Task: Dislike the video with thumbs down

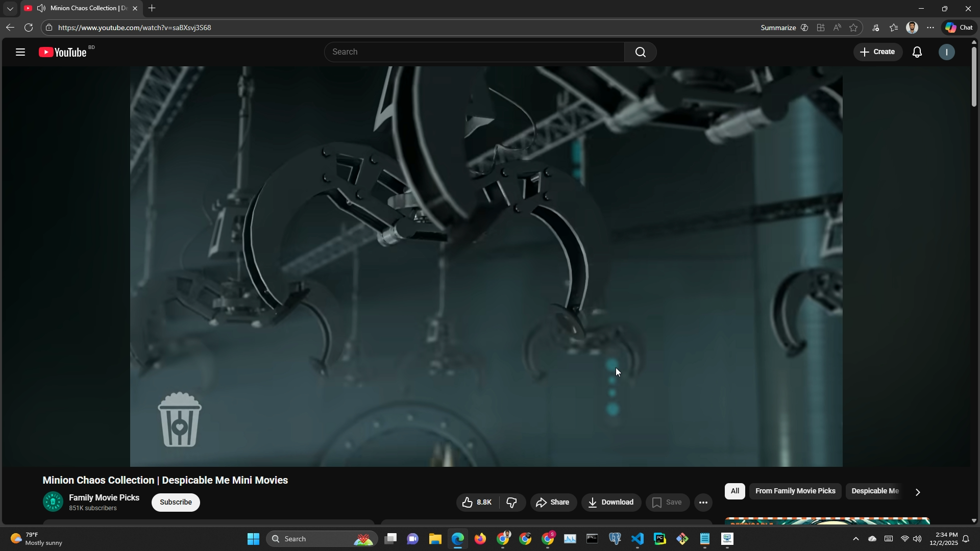Action: (512, 503)
